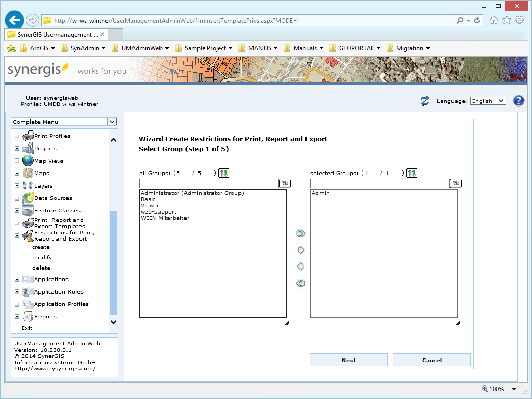Open help via the question mark icon
Screen dimensions: 532x399
click(x=518, y=100)
